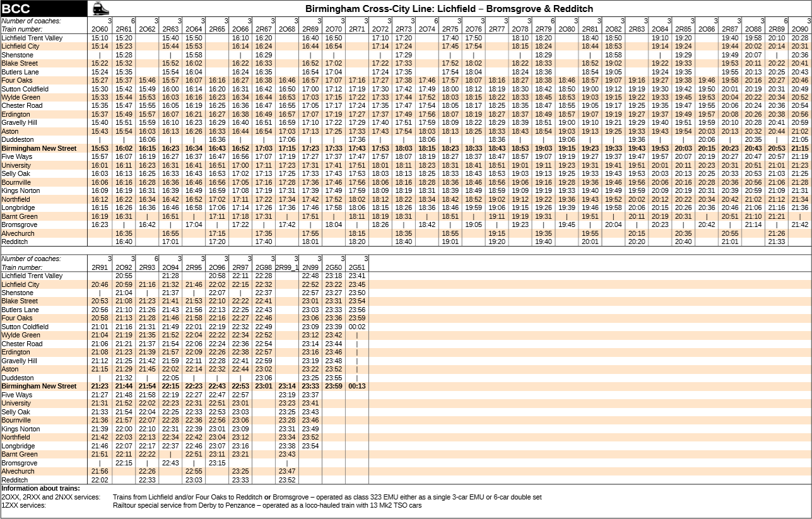Click the Information about trains heading
The width and height of the screenshot is (812, 519).
coord(41,489)
